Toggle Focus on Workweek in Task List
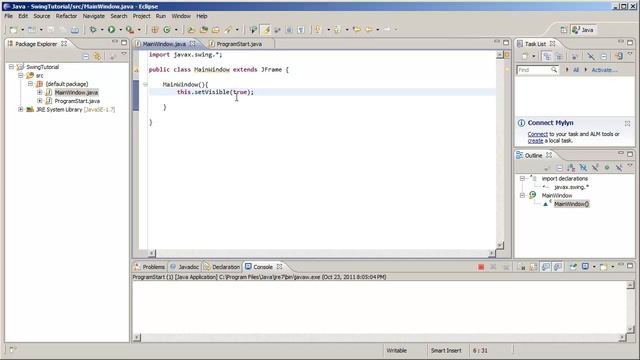Image resolution: width=640 pixels, height=360 pixels. pyautogui.click(x=575, y=56)
